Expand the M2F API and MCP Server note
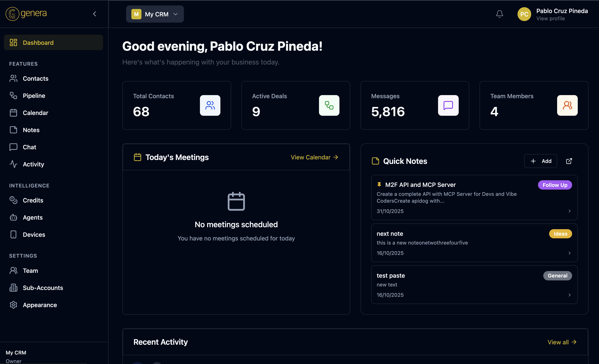The height and width of the screenshot is (364, 599). click(569, 211)
